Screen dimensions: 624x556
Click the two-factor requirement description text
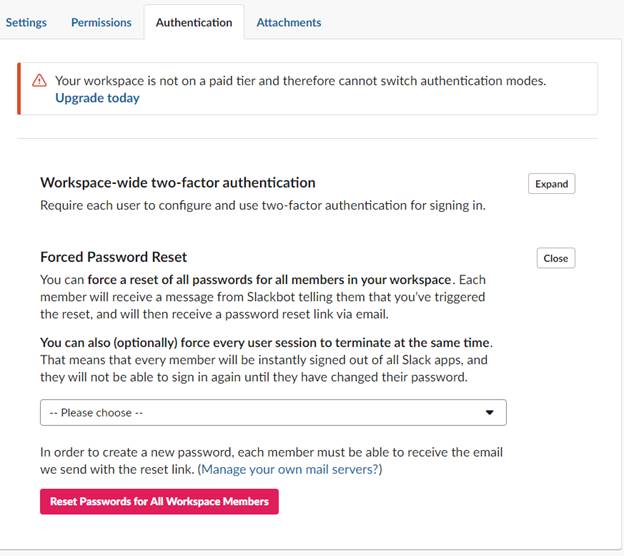(x=263, y=205)
